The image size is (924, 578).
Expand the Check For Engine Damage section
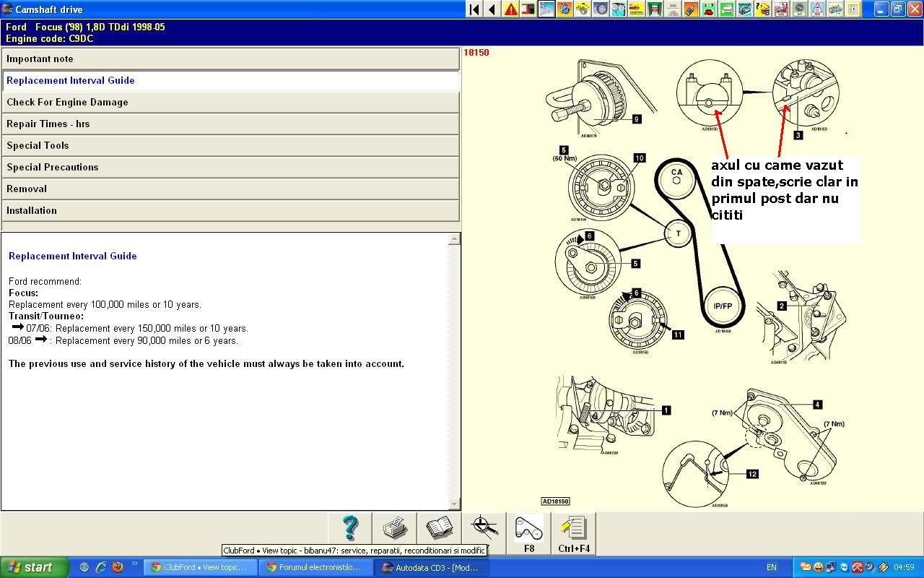point(230,103)
